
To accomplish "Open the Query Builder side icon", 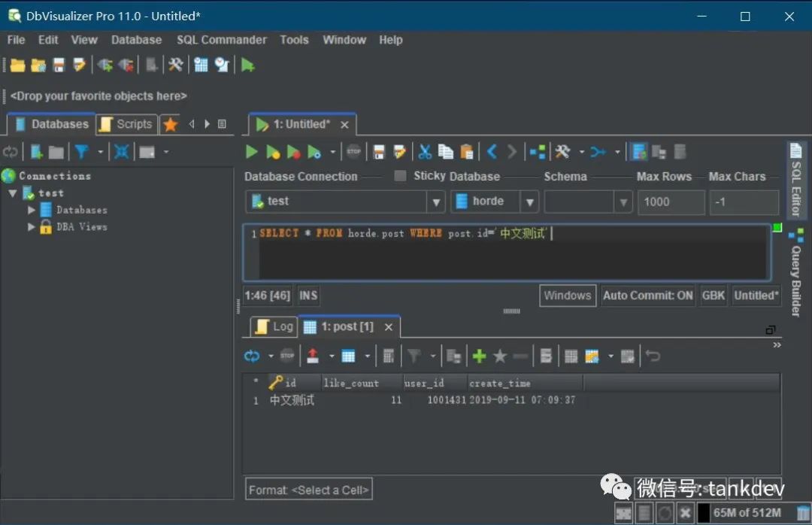I will (796, 235).
